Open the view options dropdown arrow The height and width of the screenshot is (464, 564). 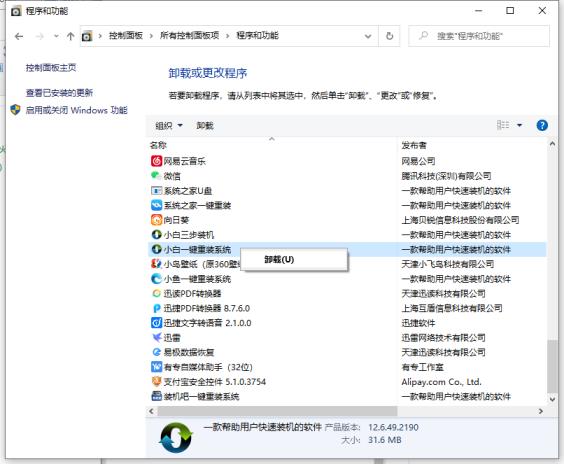tap(519, 125)
